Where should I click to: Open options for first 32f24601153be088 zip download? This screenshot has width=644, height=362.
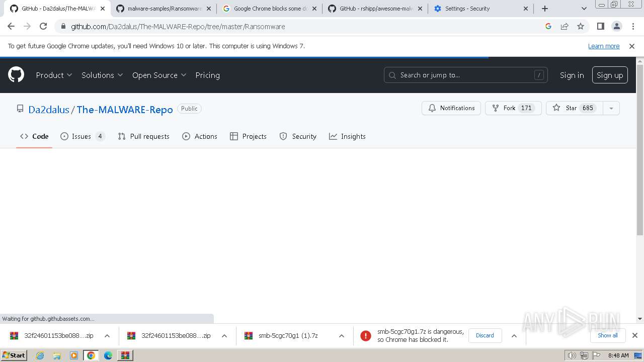point(107,336)
